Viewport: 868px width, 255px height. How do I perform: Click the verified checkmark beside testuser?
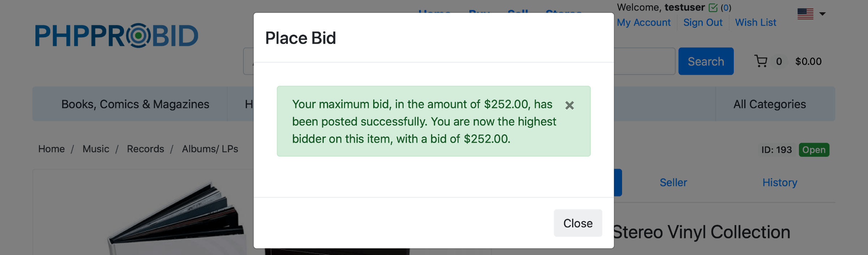tap(713, 8)
